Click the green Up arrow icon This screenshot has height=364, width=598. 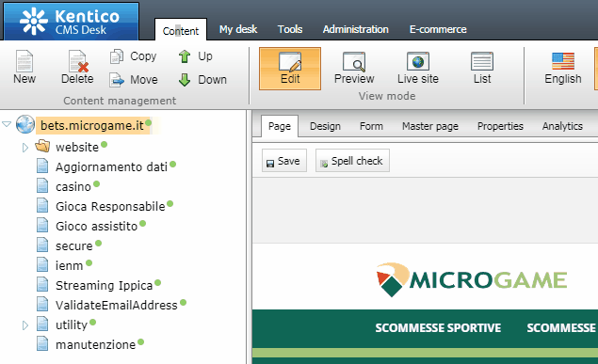(185, 56)
